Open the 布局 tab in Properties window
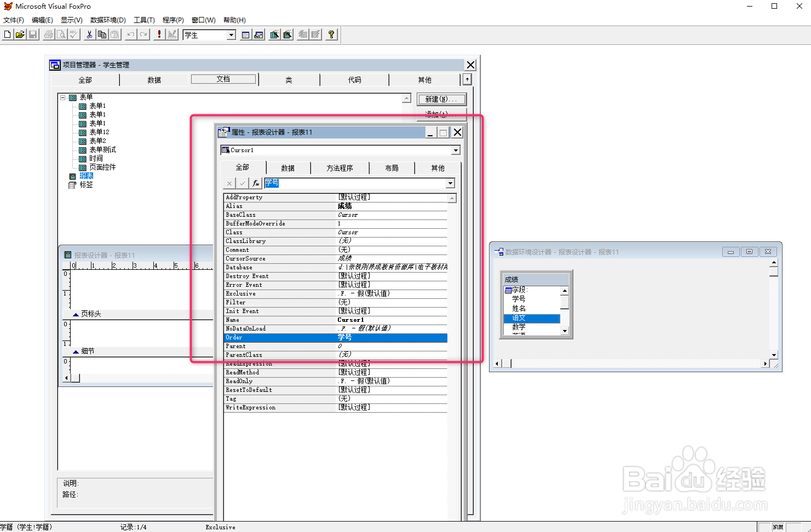This screenshot has height=532, width=811. 392,168
